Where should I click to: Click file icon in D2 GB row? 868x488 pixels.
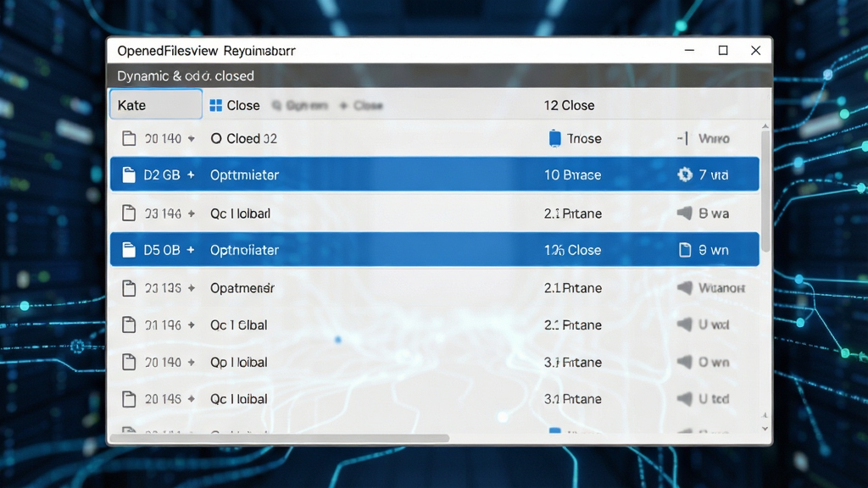click(129, 175)
